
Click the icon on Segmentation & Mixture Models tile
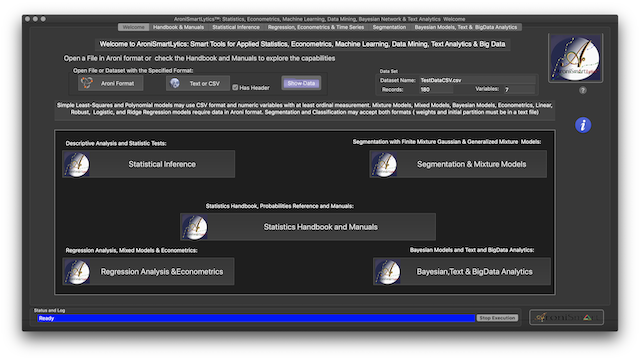point(384,164)
